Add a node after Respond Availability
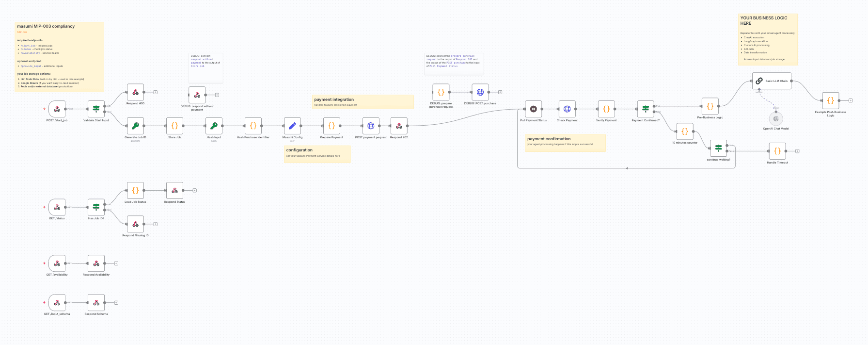 (116, 263)
